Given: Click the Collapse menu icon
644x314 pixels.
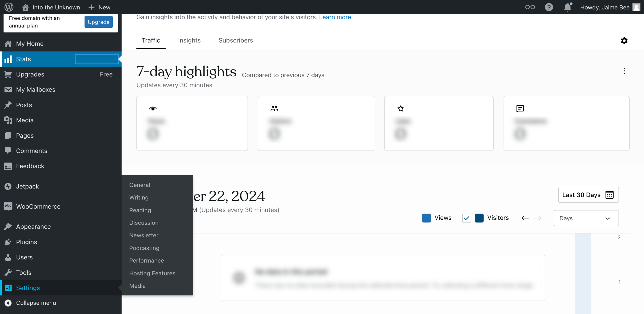Looking at the screenshot, I should [8, 303].
